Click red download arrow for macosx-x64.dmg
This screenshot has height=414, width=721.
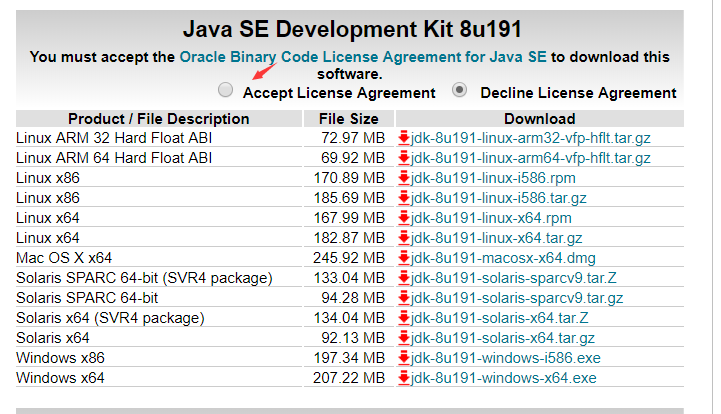coord(404,258)
